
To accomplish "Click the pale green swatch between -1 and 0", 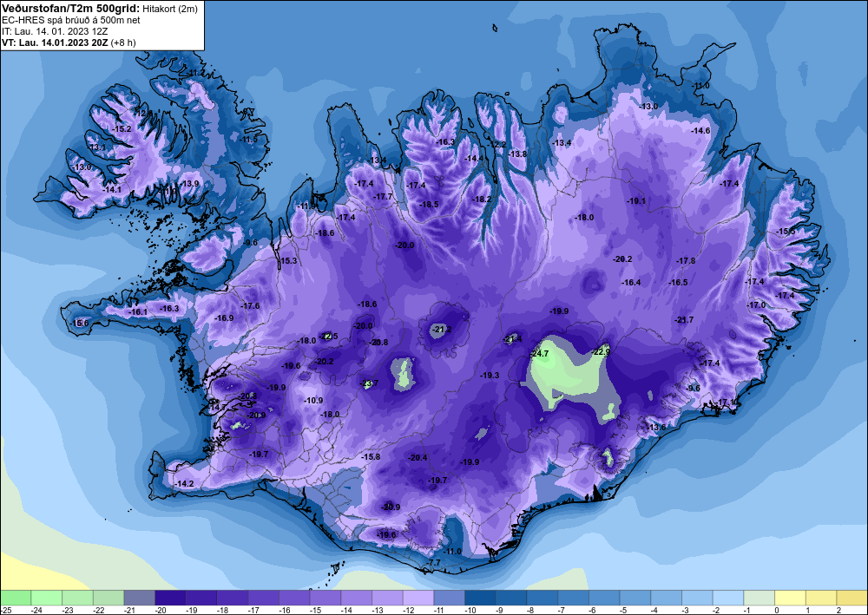I will 759,598.
